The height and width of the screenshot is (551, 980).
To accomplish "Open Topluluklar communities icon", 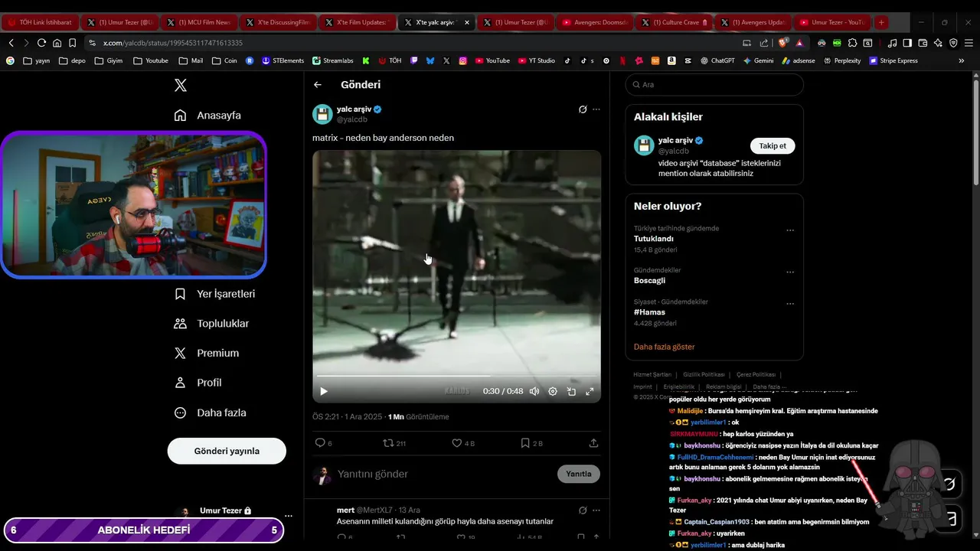I will 180,324.
